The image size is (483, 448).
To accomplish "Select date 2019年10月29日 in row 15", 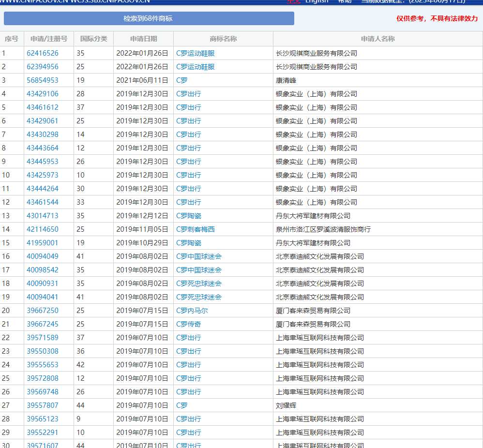I will click(142, 243).
